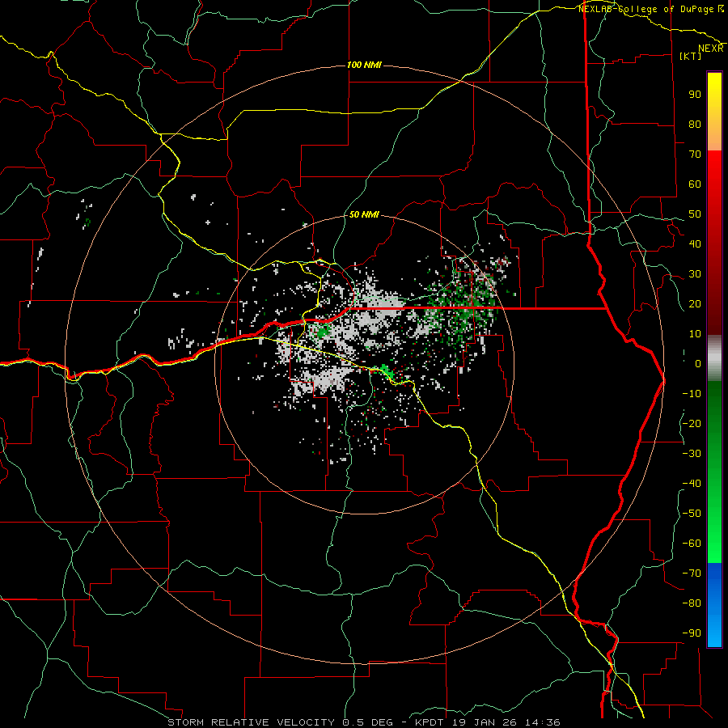Click the -20 knot scale label
This screenshot has width=728, height=728.
tap(692, 423)
